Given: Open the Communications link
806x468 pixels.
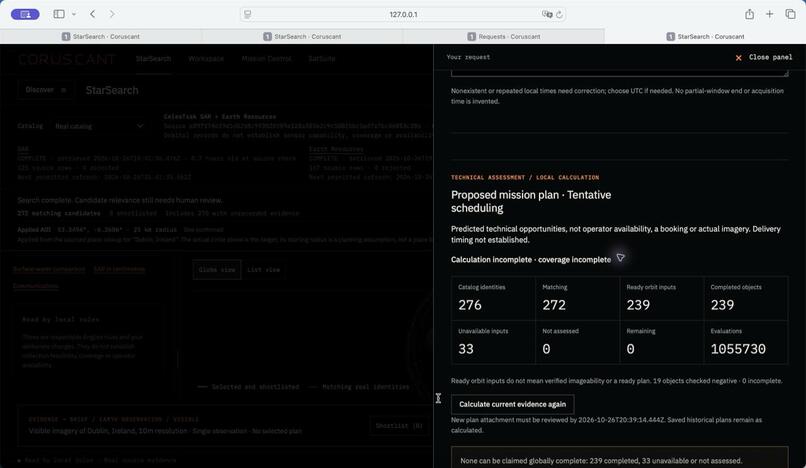Looking at the screenshot, I should point(35,285).
